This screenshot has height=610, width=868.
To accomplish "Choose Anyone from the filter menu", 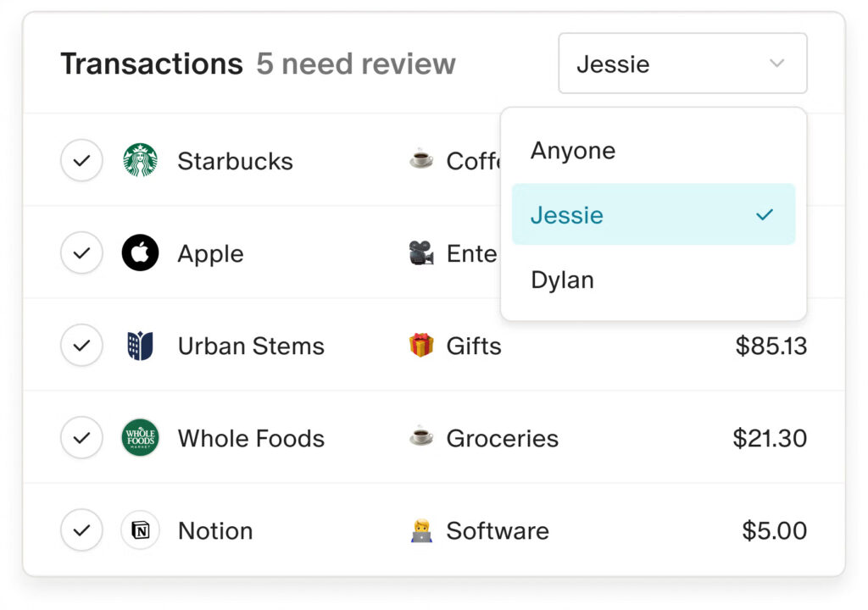I will (573, 151).
